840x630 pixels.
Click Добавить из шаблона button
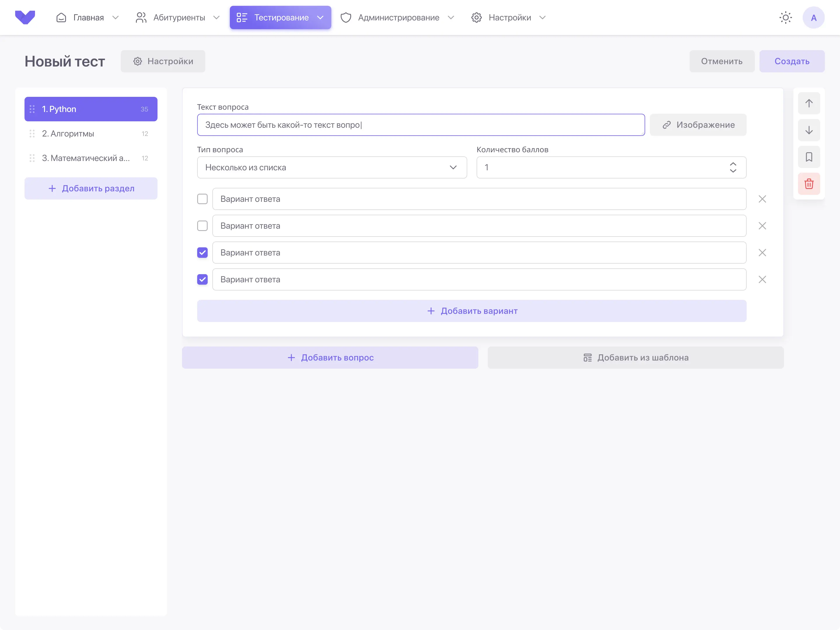click(635, 358)
